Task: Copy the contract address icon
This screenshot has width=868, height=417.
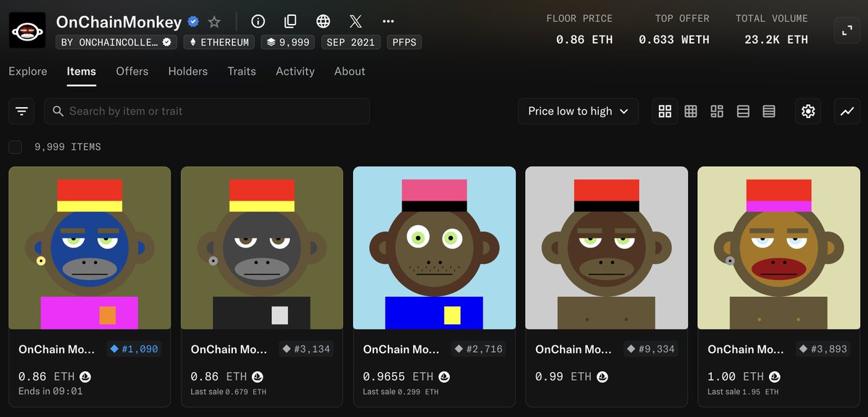Action: coord(291,22)
